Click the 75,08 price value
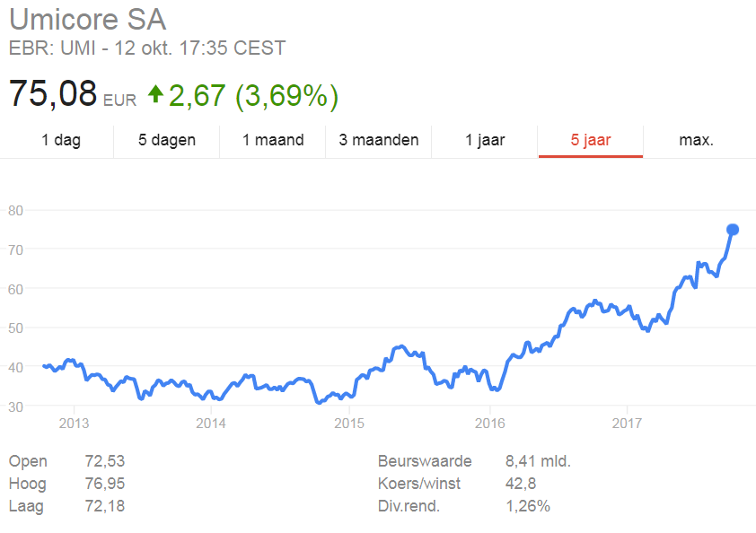Screen dimensions: 756x533 click(53, 93)
